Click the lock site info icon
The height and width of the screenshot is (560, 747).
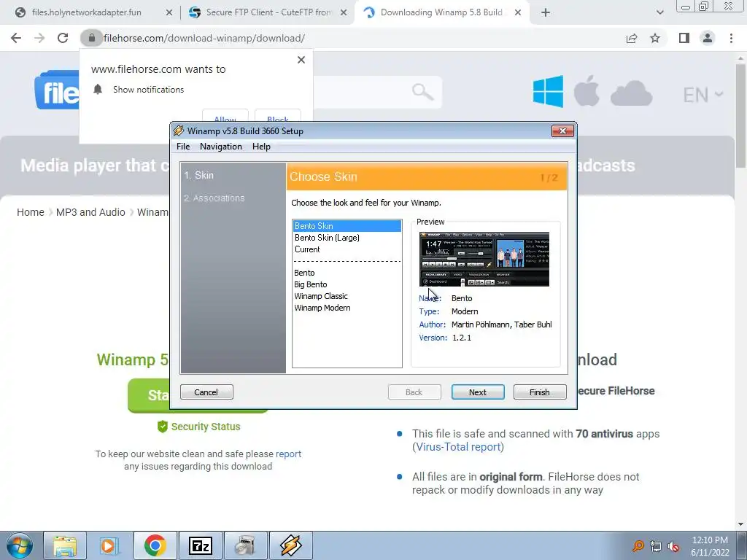tap(91, 38)
